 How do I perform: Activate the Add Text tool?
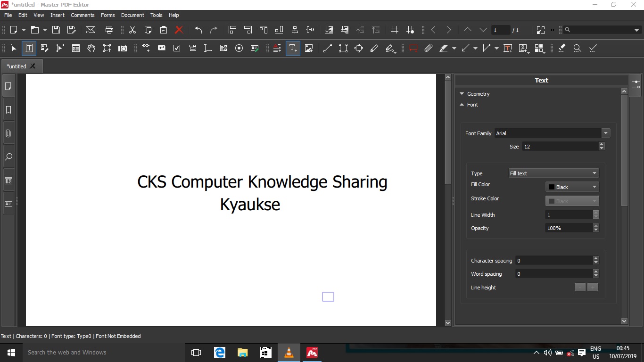point(293,48)
